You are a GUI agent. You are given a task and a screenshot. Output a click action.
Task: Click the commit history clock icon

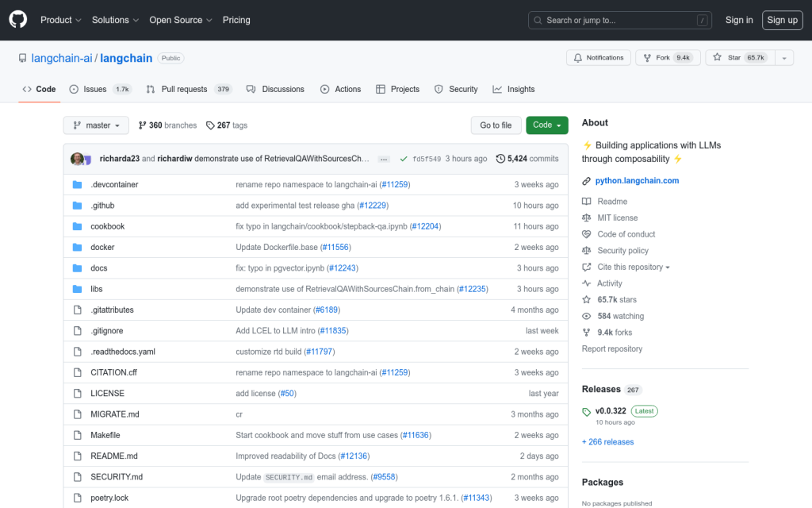point(500,159)
